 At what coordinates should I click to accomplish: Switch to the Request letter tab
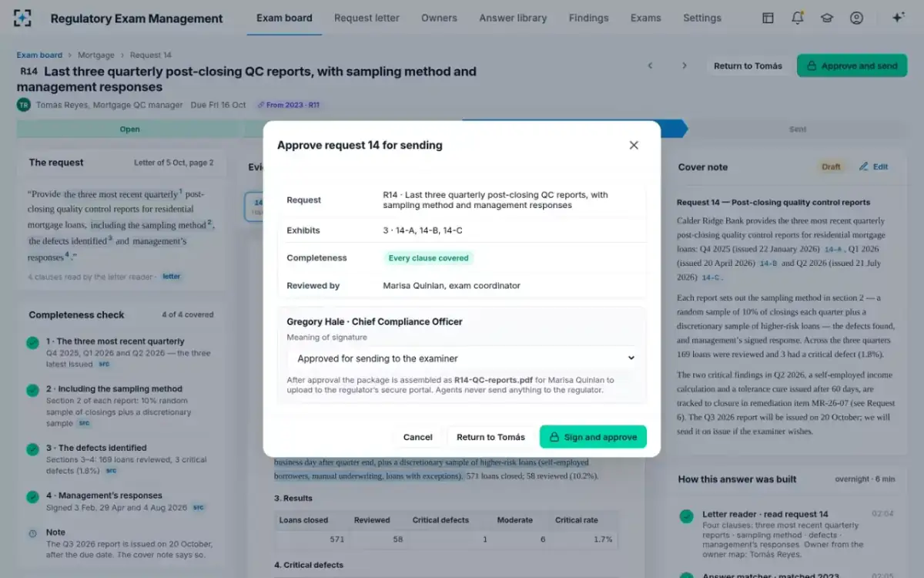pyautogui.click(x=367, y=18)
